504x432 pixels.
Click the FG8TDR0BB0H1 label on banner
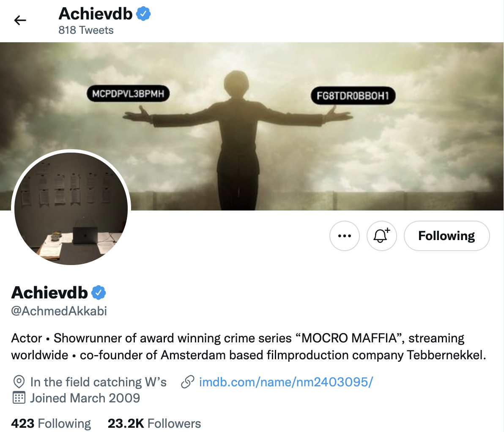353,96
